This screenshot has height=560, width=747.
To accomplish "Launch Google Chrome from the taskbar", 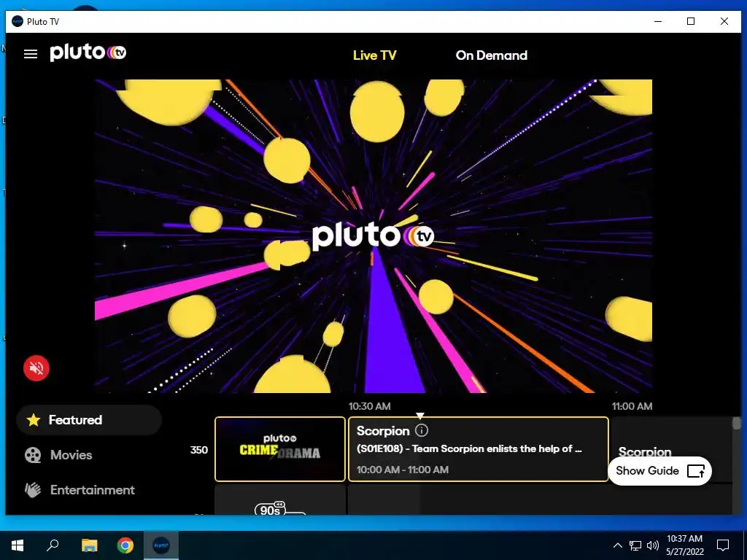I will coord(125,545).
